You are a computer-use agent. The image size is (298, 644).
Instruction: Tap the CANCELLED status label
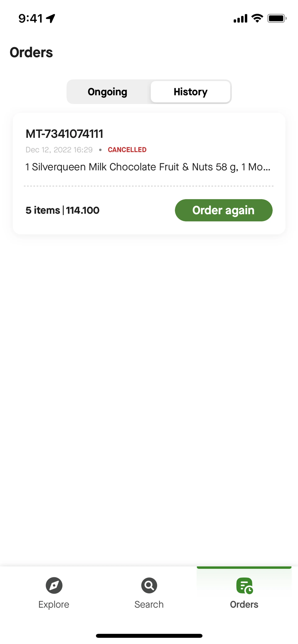click(x=127, y=150)
